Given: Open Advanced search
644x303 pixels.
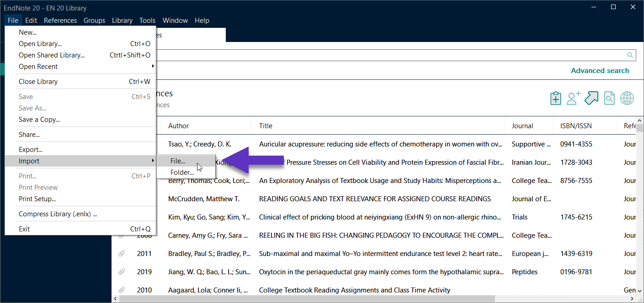Looking at the screenshot, I should point(600,71).
